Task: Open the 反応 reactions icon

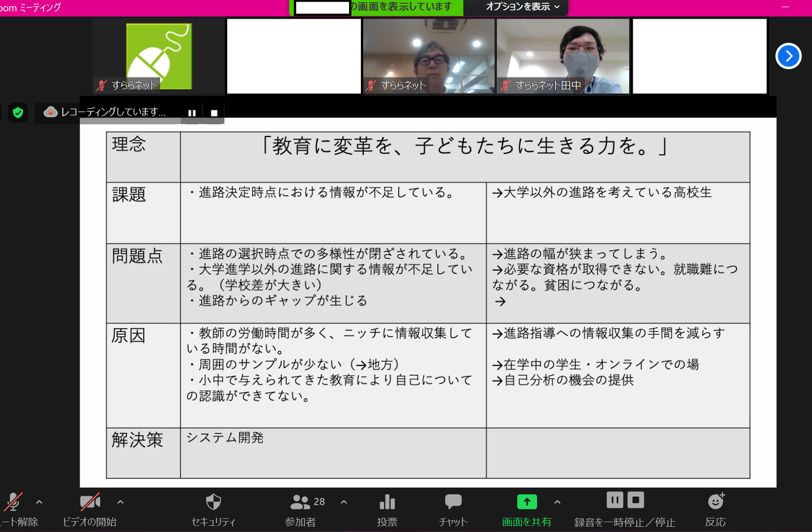Action: [x=716, y=501]
